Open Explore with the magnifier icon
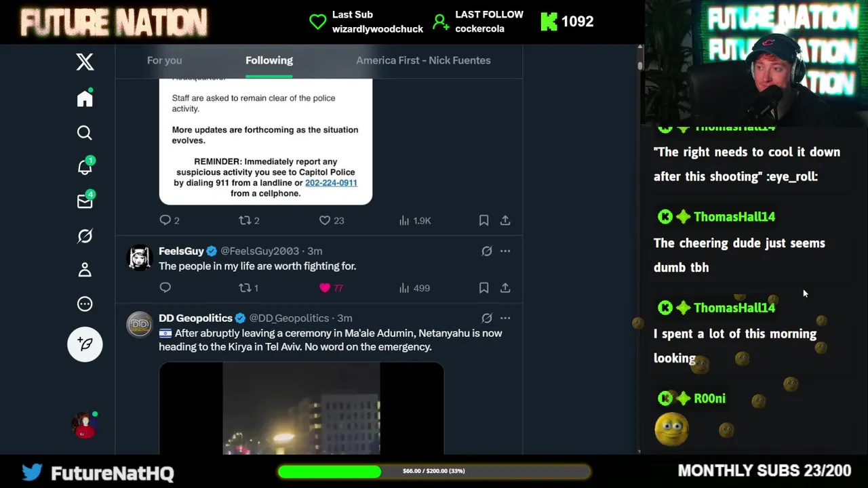Screen dimensions: 868x488 (x=85, y=133)
